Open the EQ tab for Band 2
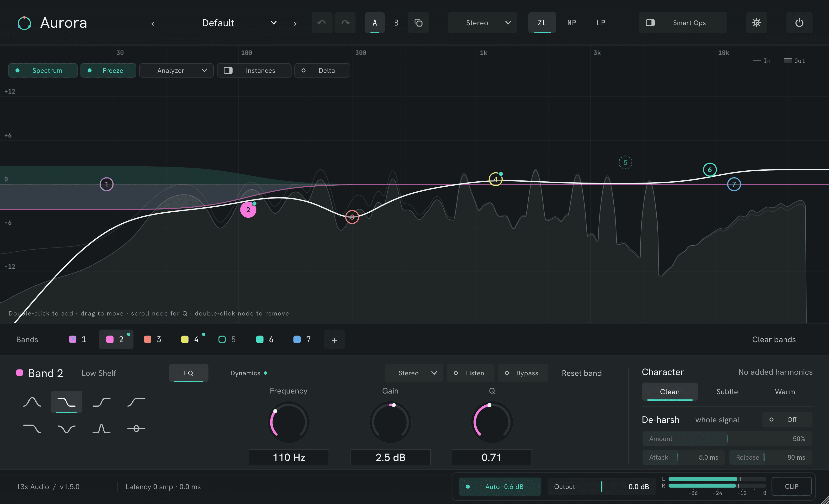The width and height of the screenshot is (829, 504). pyautogui.click(x=188, y=373)
